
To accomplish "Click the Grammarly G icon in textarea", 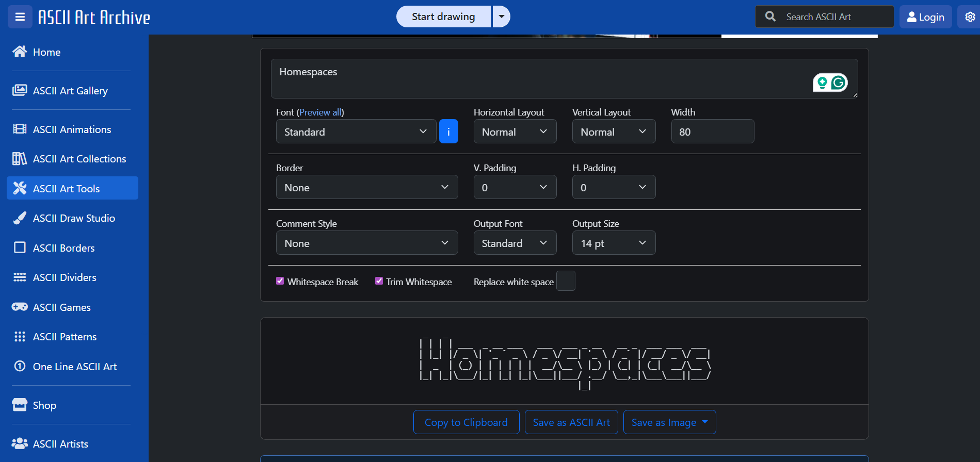I will pyautogui.click(x=839, y=82).
